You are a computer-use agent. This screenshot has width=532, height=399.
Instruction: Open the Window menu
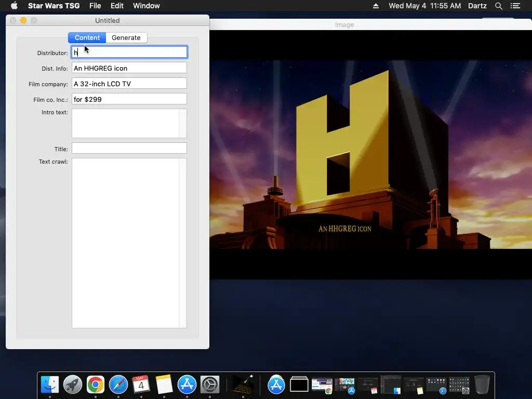146,6
